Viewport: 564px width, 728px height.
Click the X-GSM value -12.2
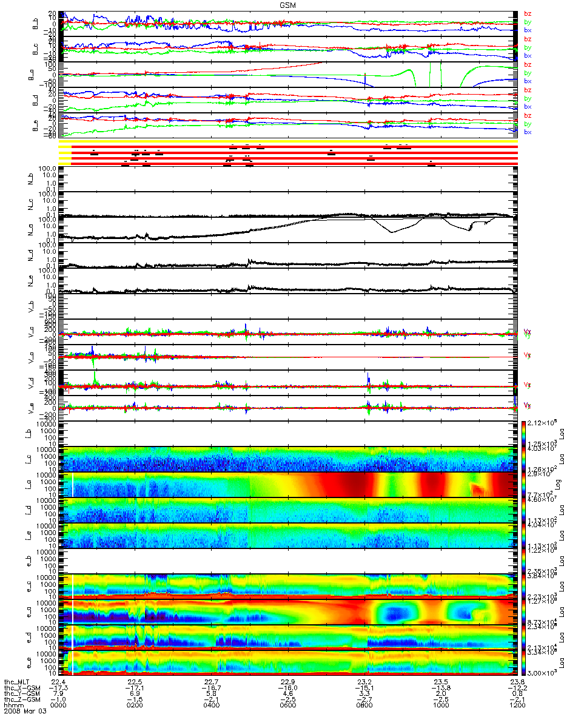[517, 688]
